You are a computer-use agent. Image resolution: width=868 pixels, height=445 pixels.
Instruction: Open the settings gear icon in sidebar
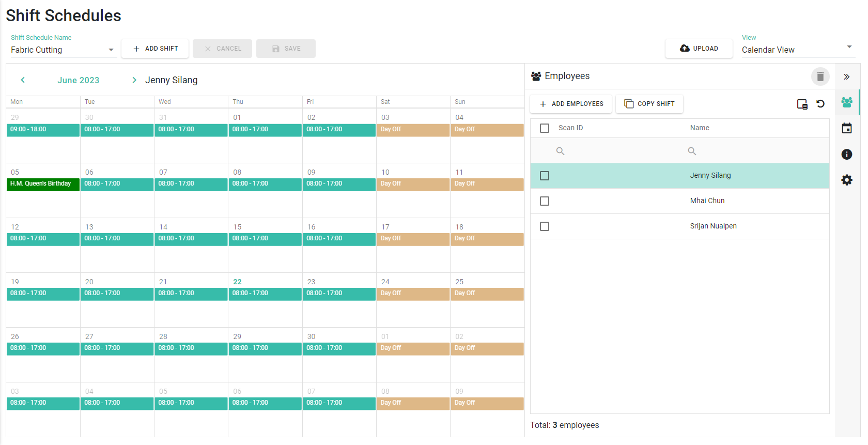point(847,180)
